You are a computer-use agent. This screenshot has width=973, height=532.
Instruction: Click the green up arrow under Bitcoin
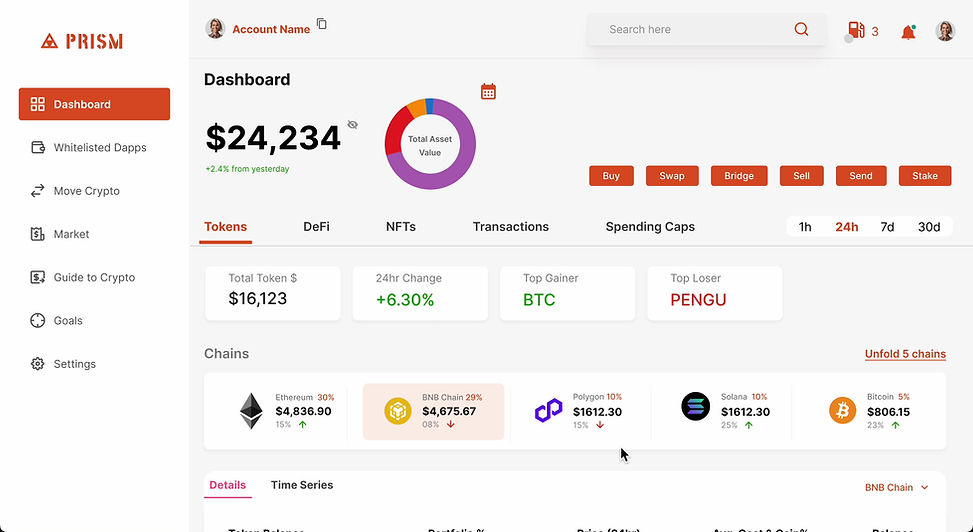(x=895, y=425)
